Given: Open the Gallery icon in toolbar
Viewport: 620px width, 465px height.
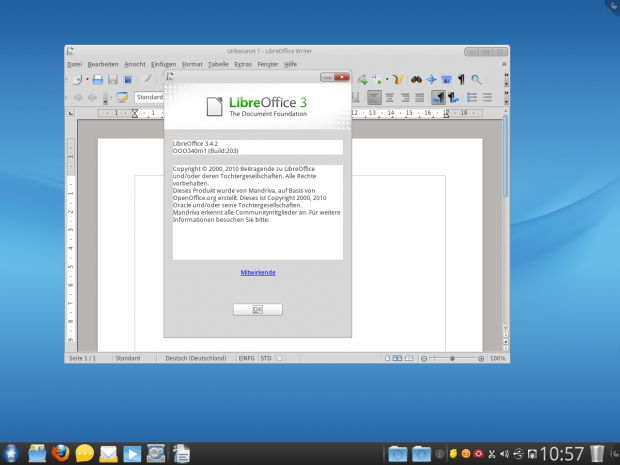Looking at the screenshot, I should 446,79.
